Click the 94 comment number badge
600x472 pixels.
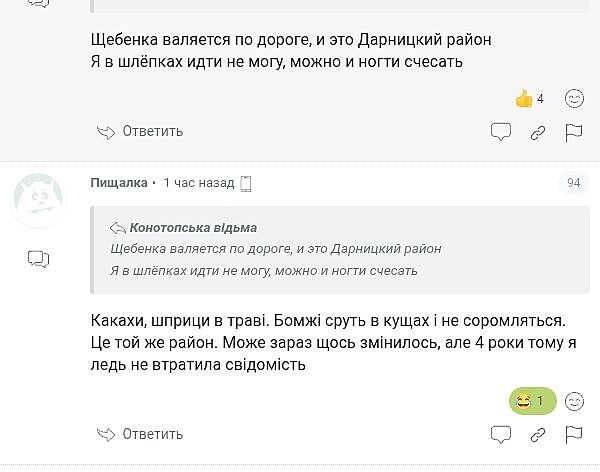tap(573, 183)
